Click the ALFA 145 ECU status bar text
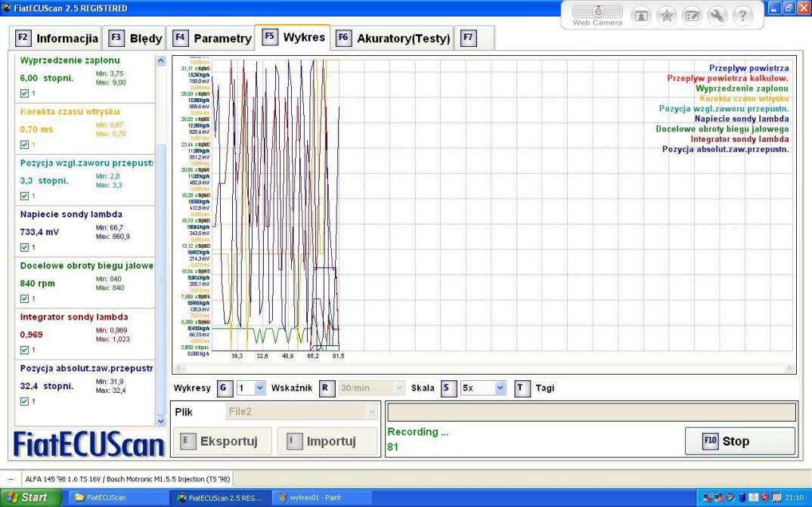This screenshot has height=507, width=812. click(x=128, y=479)
